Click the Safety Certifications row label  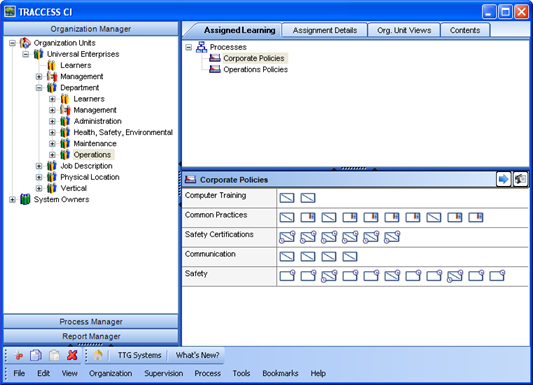pyautogui.click(x=219, y=234)
